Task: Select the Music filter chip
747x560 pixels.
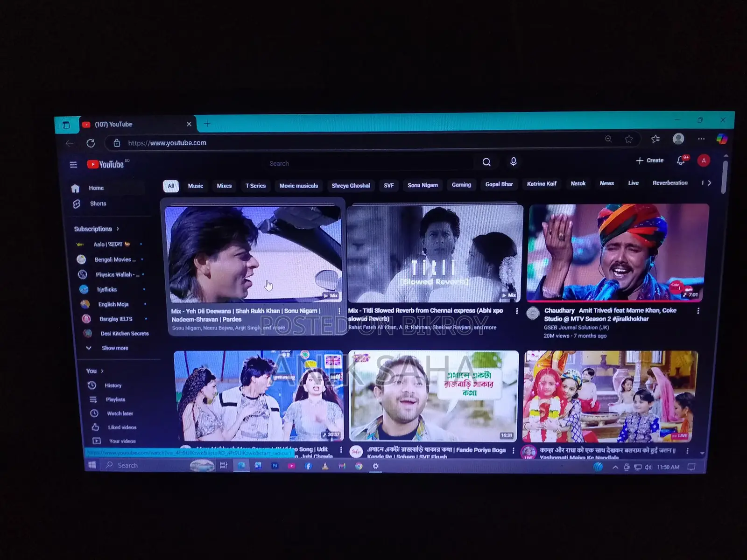Action: pyautogui.click(x=196, y=186)
